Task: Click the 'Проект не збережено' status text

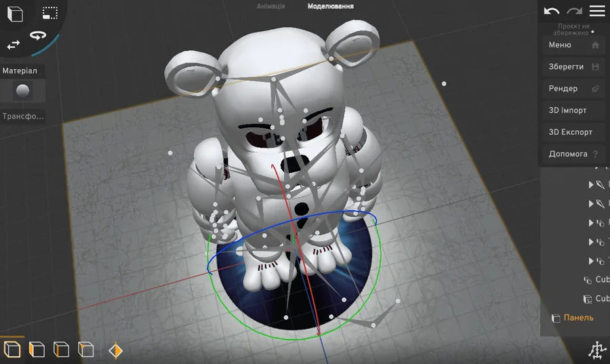Action: [x=573, y=30]
